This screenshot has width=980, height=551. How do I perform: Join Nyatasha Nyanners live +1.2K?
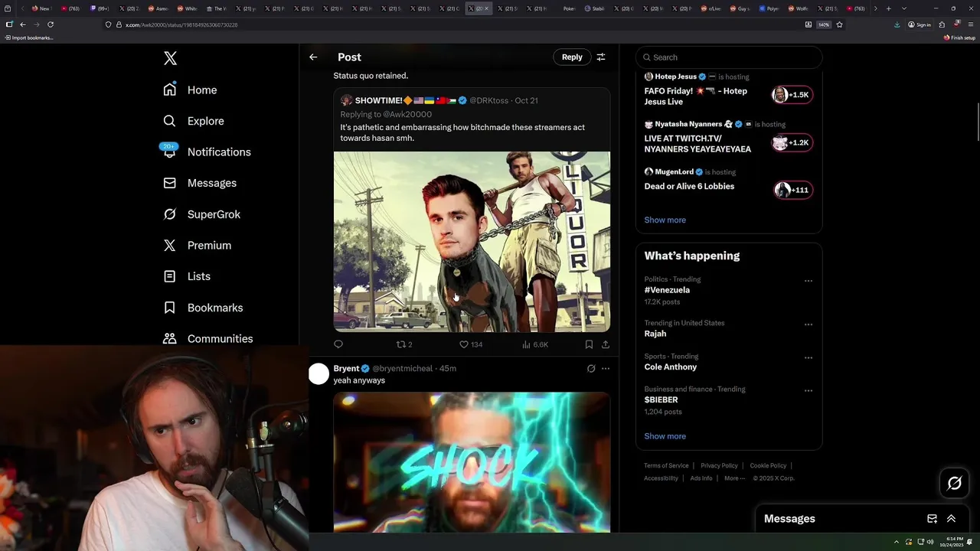[792, 142]
